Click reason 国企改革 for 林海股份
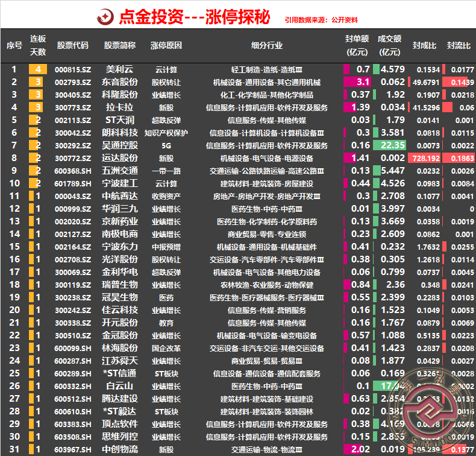 (x=166, y=348)
